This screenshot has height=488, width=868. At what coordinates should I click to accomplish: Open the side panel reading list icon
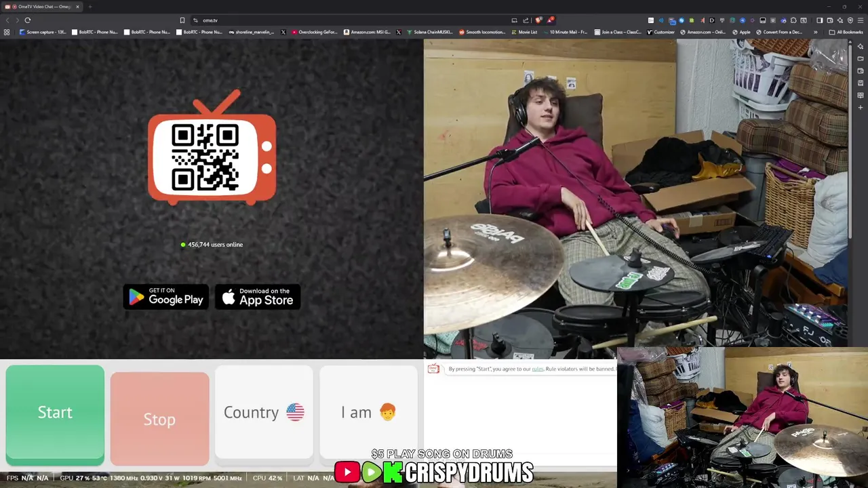861,95
